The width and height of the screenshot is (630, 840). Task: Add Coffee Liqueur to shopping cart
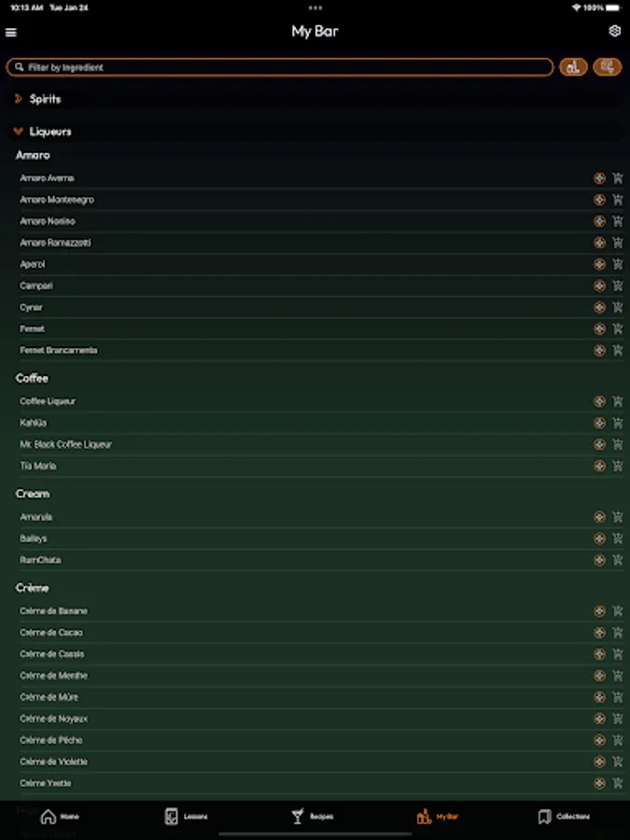[x=618, y=401]
